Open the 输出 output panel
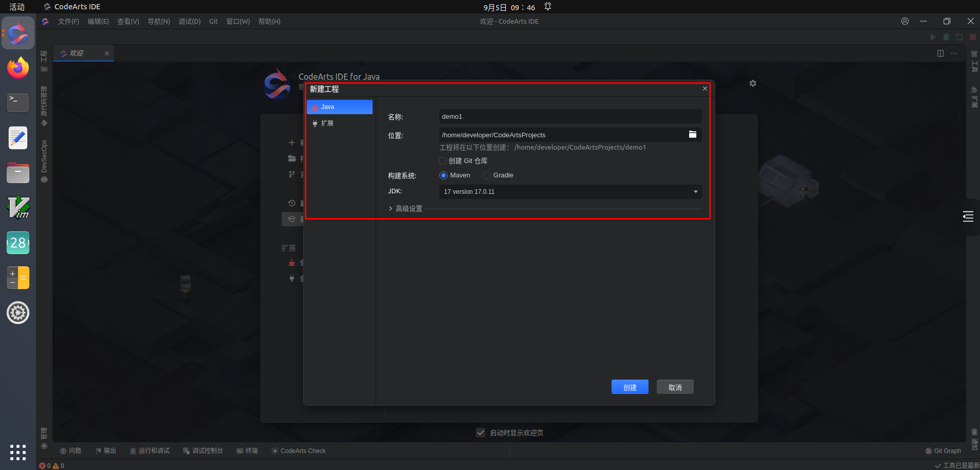This screenshot has width=980, height=470. coord(105,451)
